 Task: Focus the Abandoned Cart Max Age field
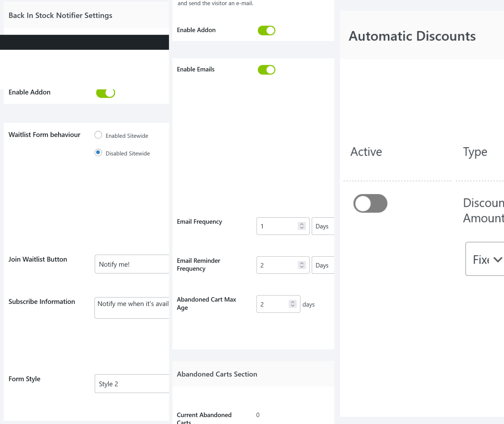[x=272, y=304]
